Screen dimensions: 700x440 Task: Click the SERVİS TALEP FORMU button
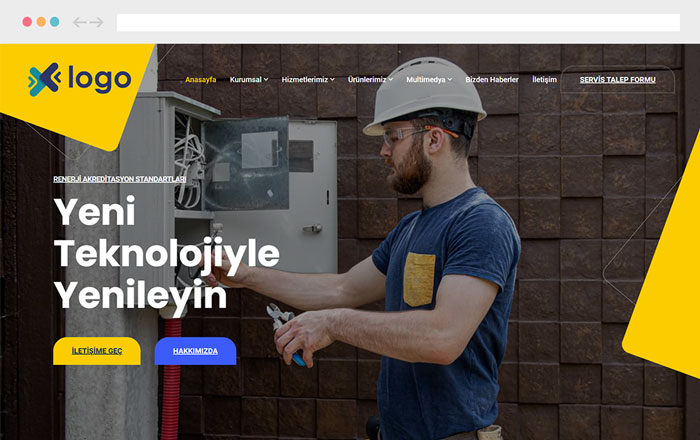coord(617,79)
